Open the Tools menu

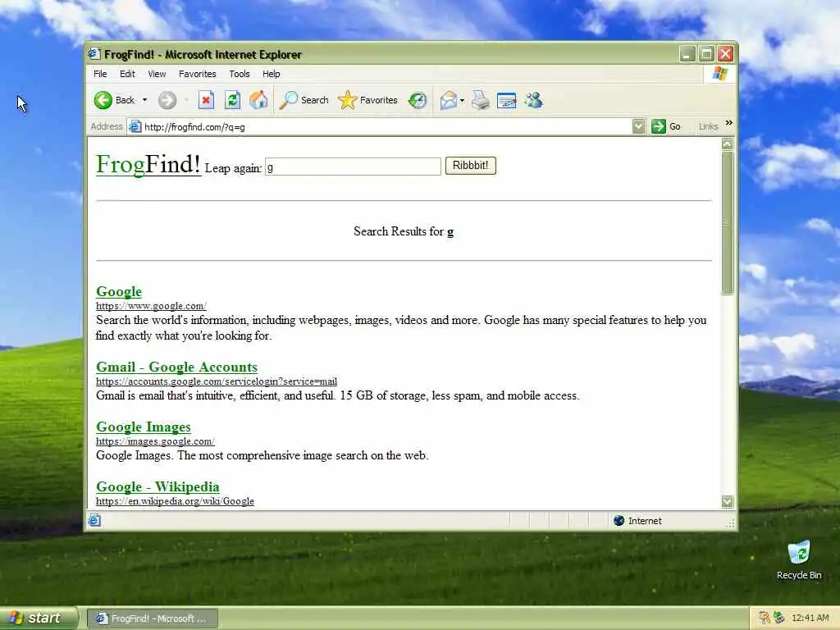point(240,74)
